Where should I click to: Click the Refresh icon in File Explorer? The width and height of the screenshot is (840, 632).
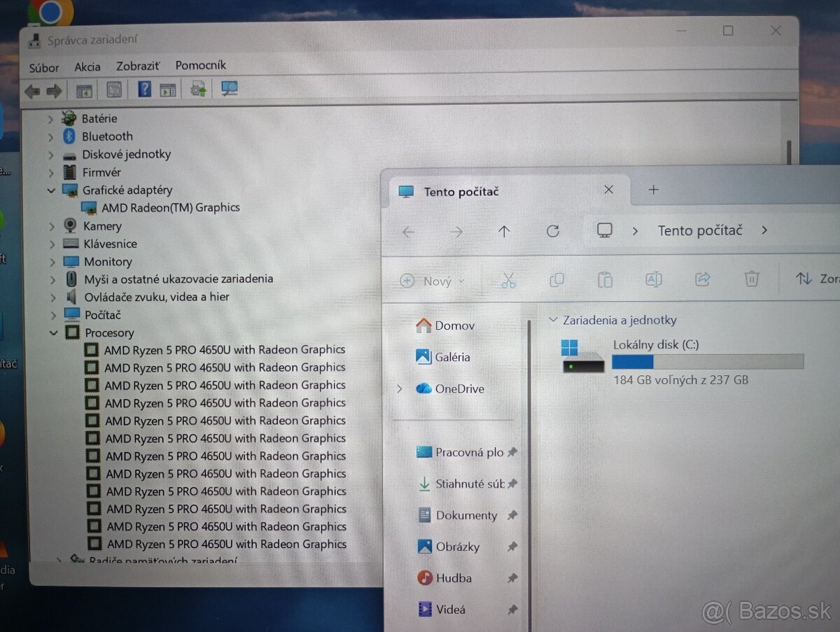(553, 231)
